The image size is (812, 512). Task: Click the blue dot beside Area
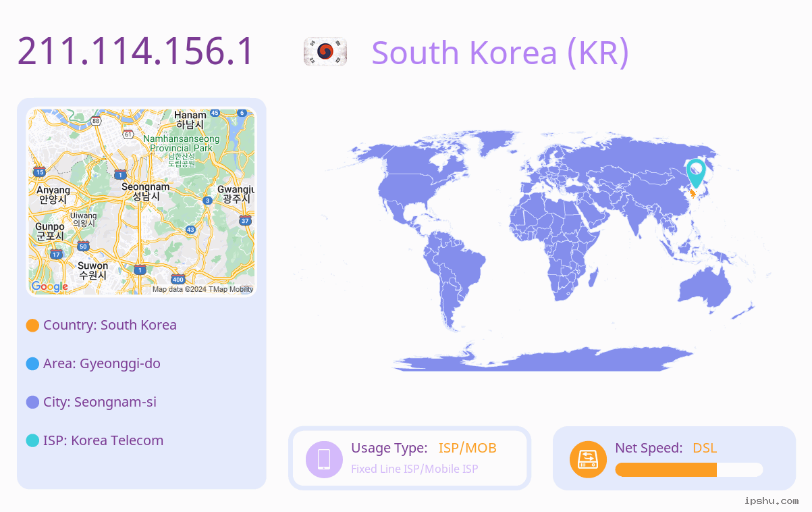click(x=32, y=364)
